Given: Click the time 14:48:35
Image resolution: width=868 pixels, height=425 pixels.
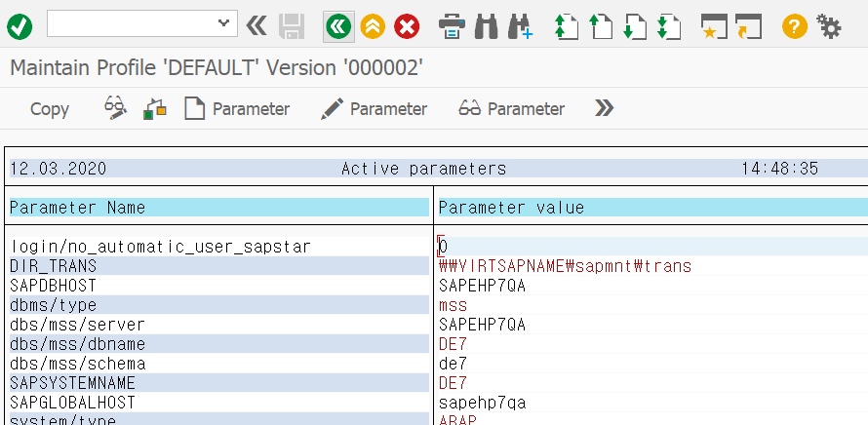Looking at the screenshot, I should (x=780, y=169).
